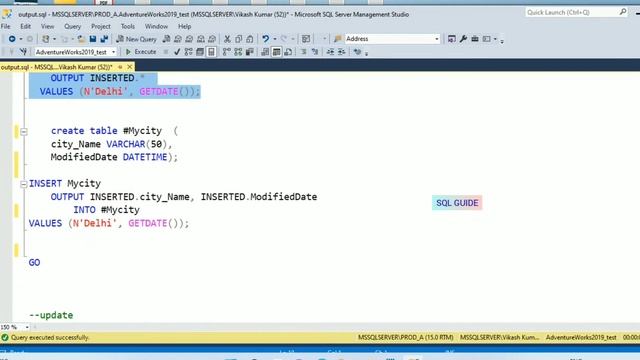Open the AdventureWorks2019_test database dropdown
Image resolution: width=640 pixels, height=360 pixels.
(113, 52)
